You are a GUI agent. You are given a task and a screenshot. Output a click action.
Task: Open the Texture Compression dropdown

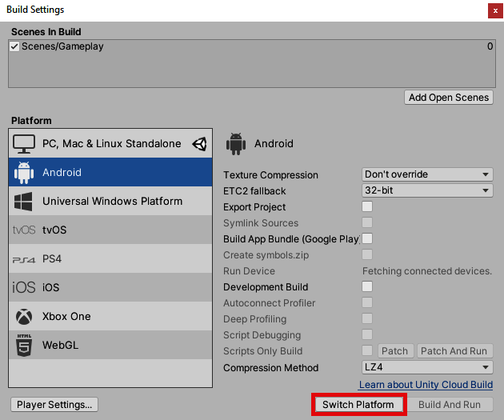point(427,174)
